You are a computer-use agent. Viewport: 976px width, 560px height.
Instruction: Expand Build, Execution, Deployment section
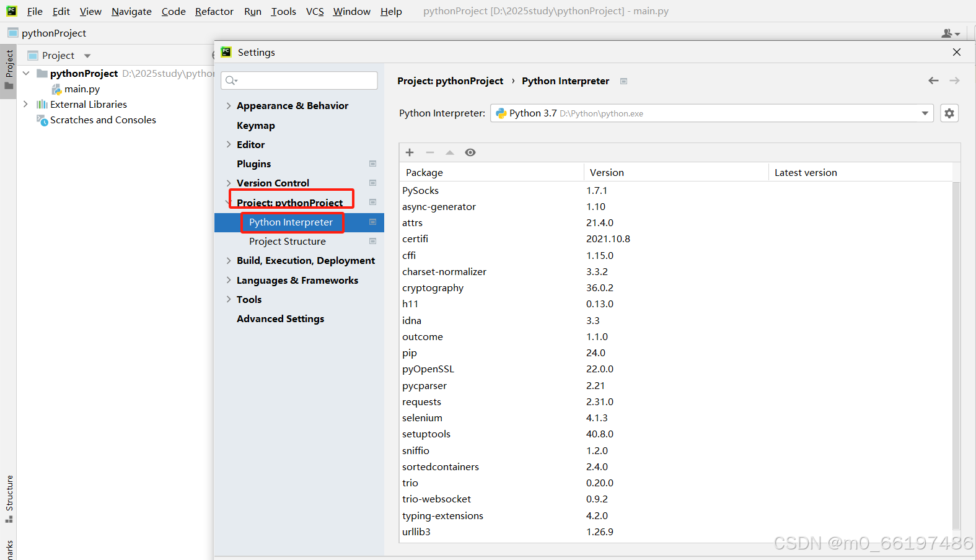tap(229, 261)
